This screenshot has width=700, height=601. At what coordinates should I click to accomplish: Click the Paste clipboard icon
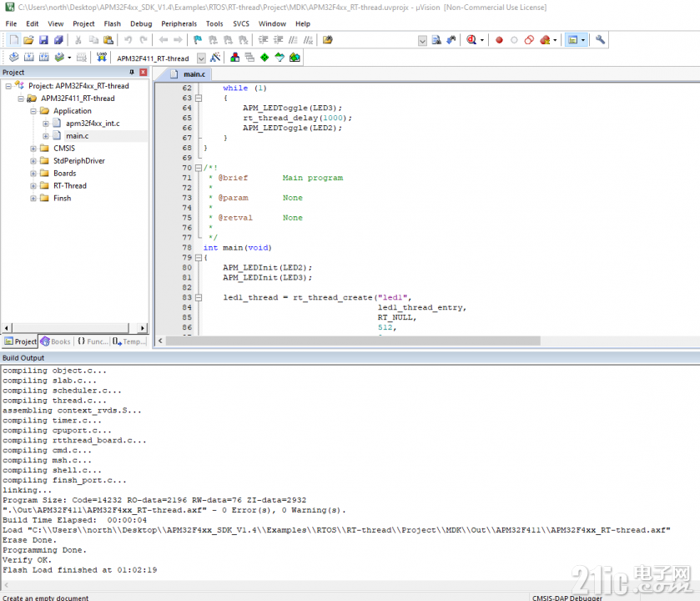[x=108, y=40]
